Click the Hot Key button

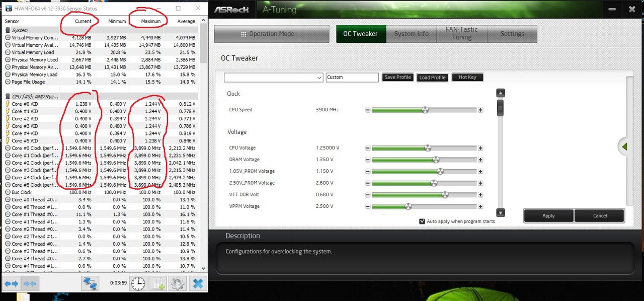[x=467, y=78]
